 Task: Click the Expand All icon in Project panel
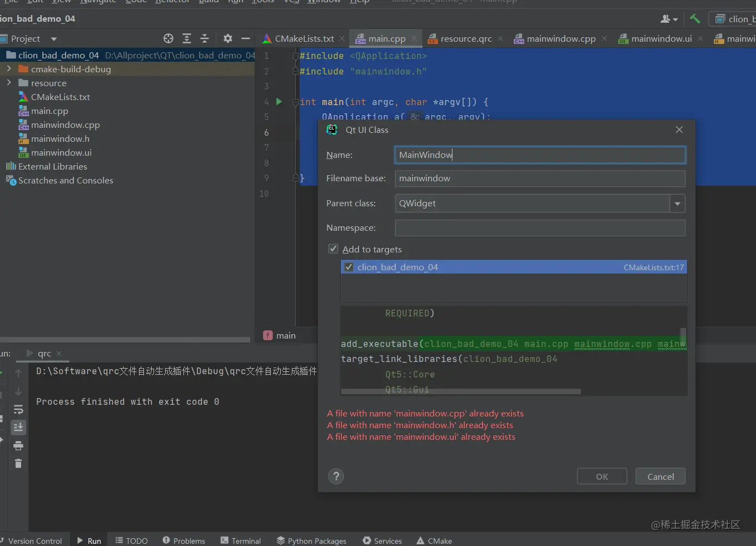[187, 38]
